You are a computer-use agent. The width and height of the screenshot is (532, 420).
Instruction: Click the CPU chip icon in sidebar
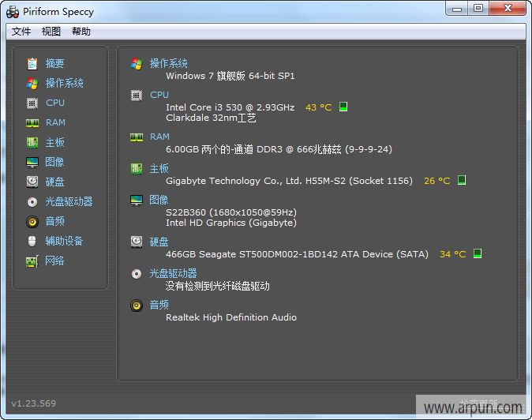click(x=32, y=103)
